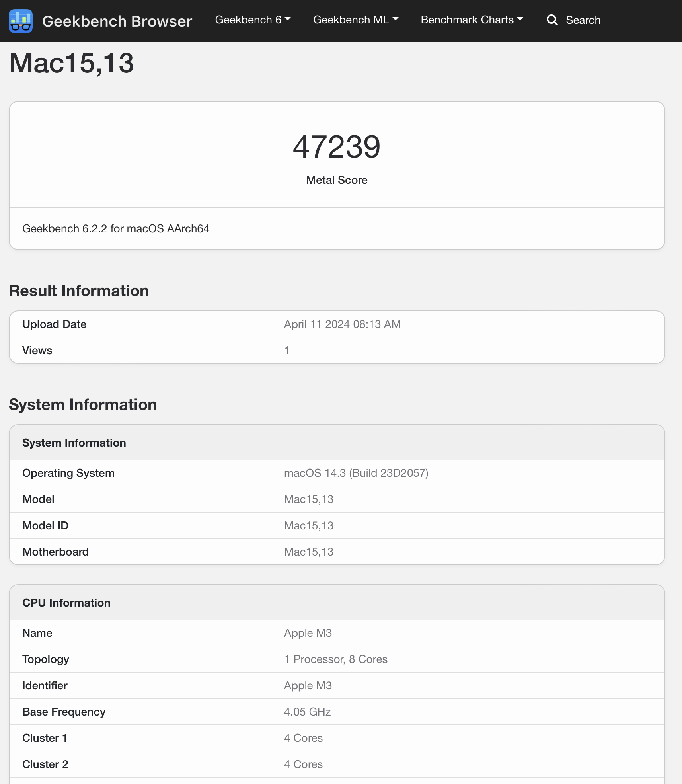Select the 4.05 GHz value

(x=308, y=712)
